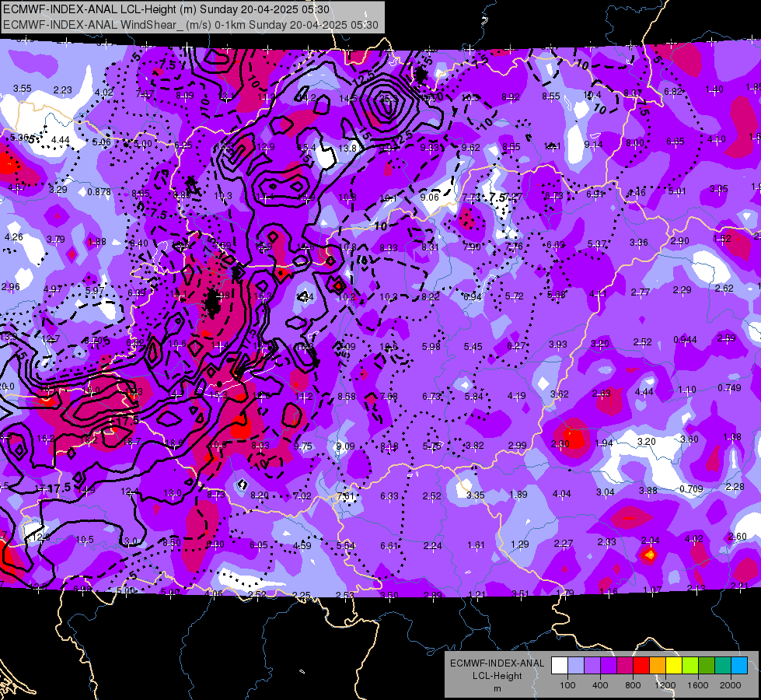Click the grid value 2.96
Viewport: 761px width, 700px height.
[x=11, y=286]
